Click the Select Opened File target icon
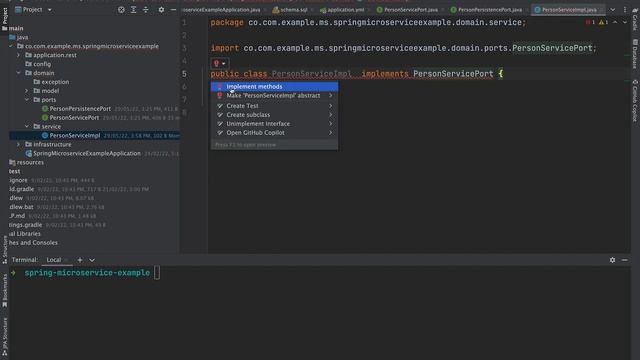The height and width of the screenshot is (360, 640). (121, 9)
